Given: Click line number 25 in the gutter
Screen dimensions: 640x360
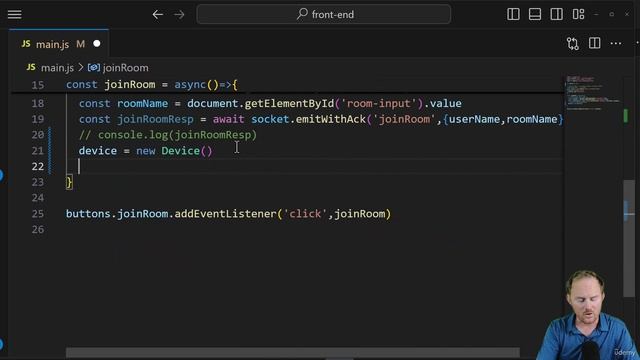Looking at the screenshot, I should [38, 214].
